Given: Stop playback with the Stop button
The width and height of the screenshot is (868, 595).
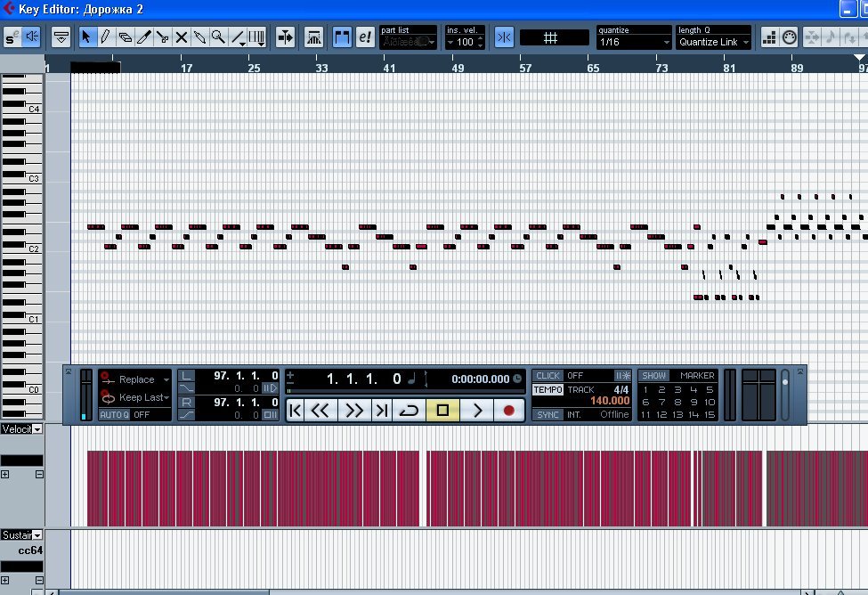Looking at the screenshot, I should point(442,411).
